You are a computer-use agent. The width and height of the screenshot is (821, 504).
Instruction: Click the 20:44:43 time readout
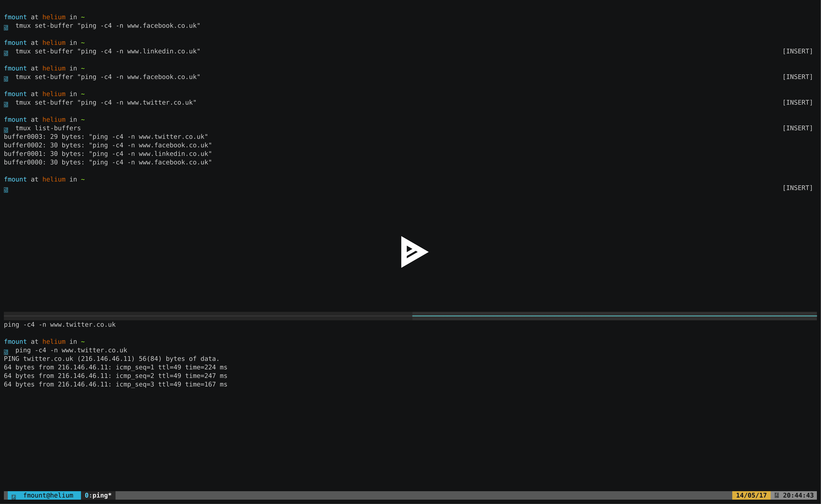coord(798,495)
